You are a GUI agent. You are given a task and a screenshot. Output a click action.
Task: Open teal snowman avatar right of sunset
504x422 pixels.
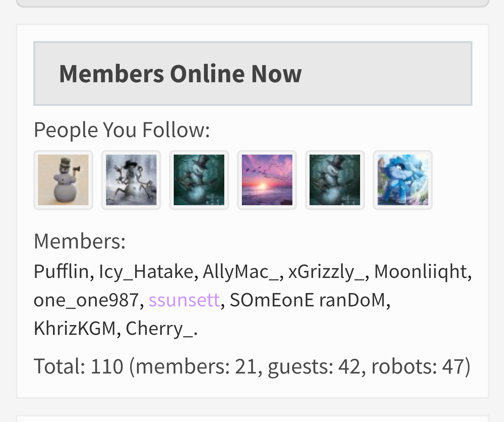[335, 180]
